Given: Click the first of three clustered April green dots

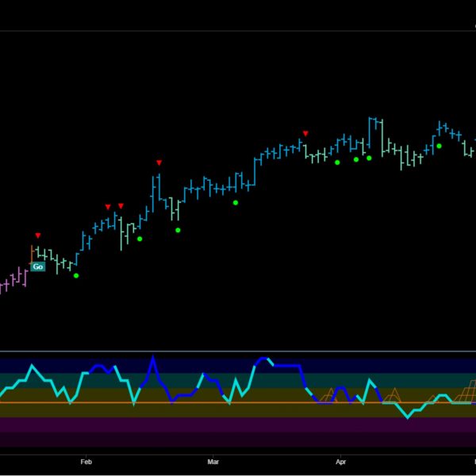Looking at the screenshot, I should (337, 163).
